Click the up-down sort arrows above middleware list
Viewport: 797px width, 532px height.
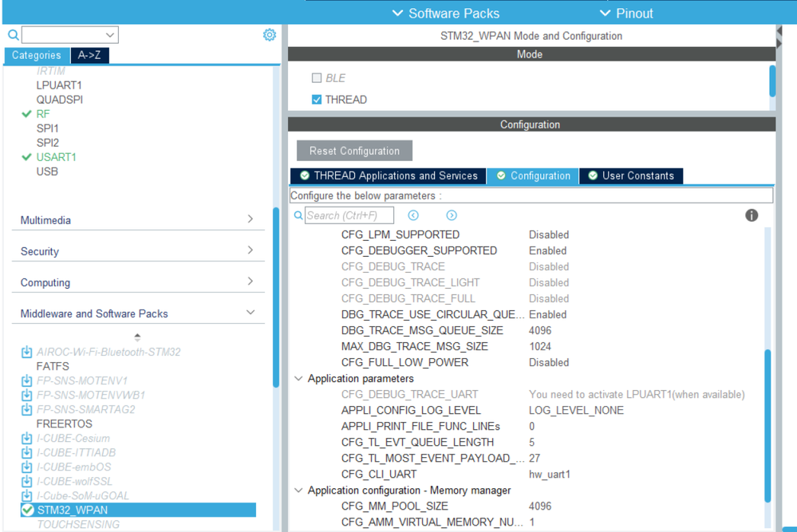tap(137, 337)
